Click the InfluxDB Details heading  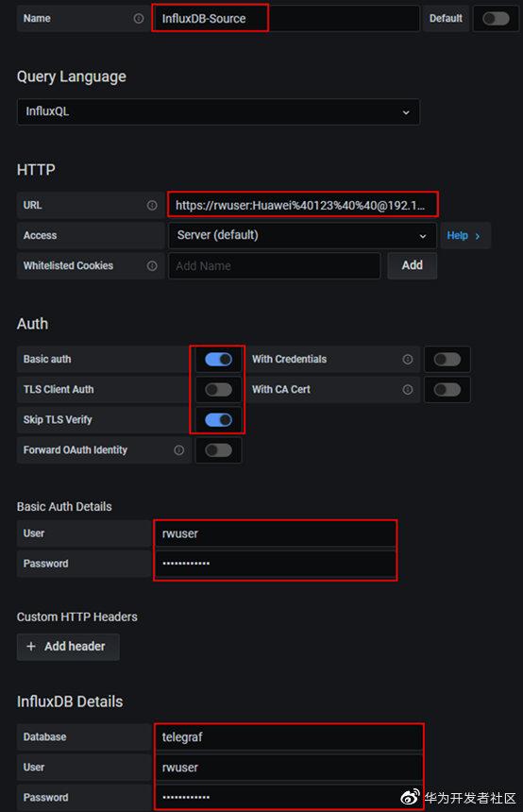tap(70, 702)
